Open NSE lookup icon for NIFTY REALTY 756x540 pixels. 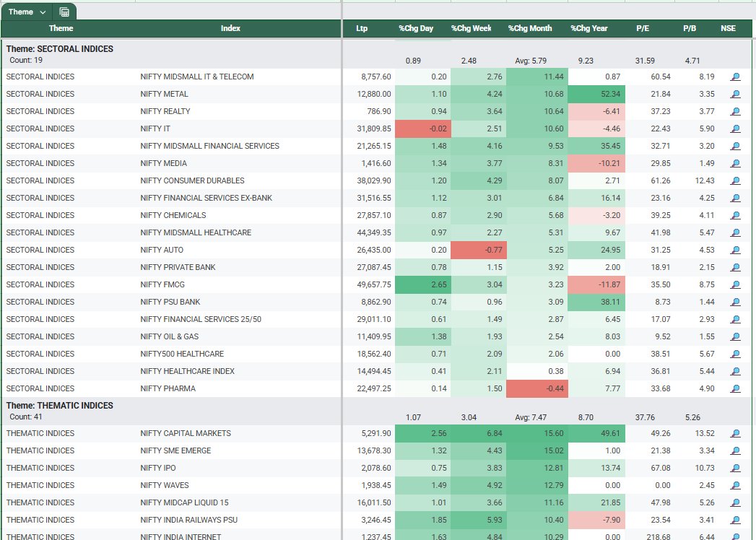point(735,111)
